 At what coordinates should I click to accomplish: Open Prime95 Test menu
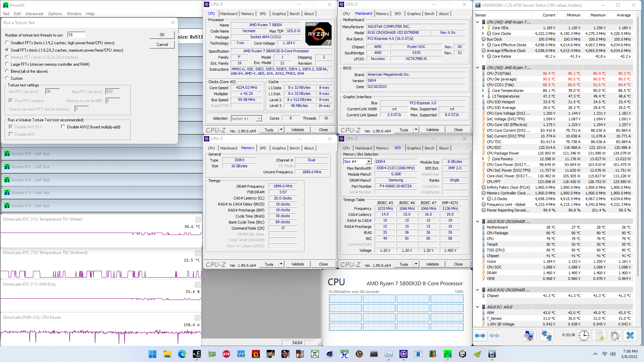tap(6, 14)
